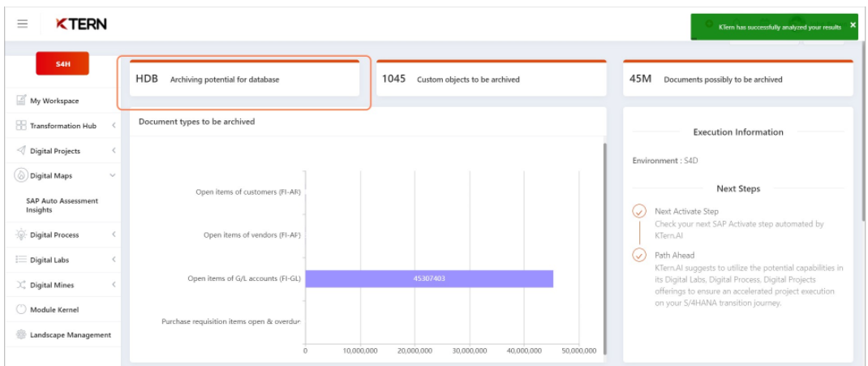868x366 pixels.
Task: Click the 10,000,000 axis label
Action: coord(360,351)
